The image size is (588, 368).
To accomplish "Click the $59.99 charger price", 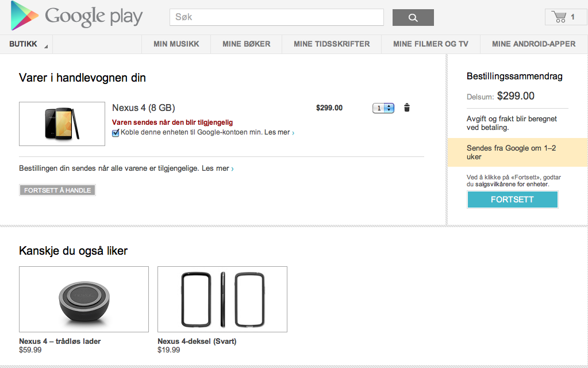I will [30, 350].
